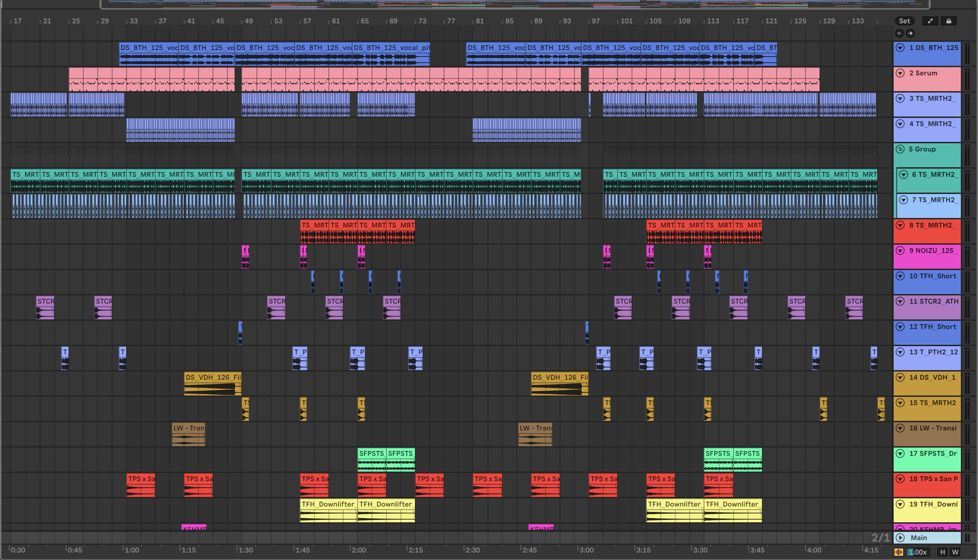Click the group icon on 5 Group

click(x=900, y=149)
